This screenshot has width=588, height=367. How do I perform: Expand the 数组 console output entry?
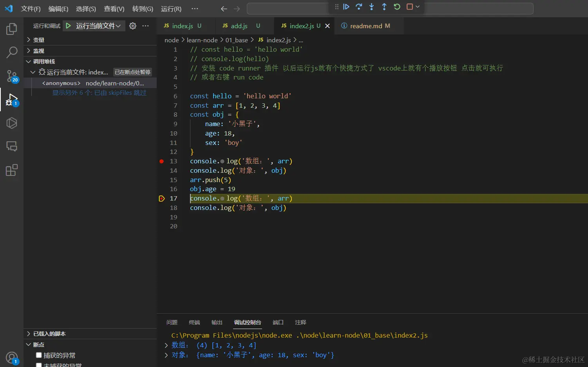[166, 345]
